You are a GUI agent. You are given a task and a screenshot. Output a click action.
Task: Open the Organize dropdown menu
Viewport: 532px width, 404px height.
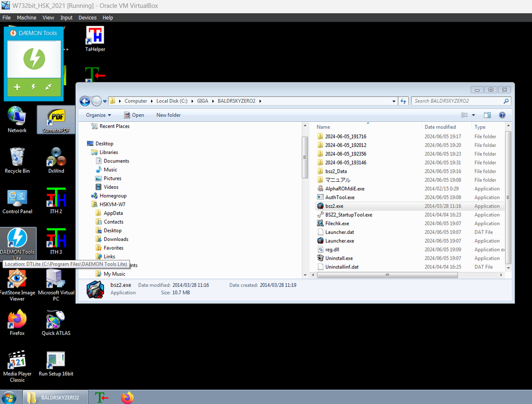pyautogui.click(x=99, y=115)
